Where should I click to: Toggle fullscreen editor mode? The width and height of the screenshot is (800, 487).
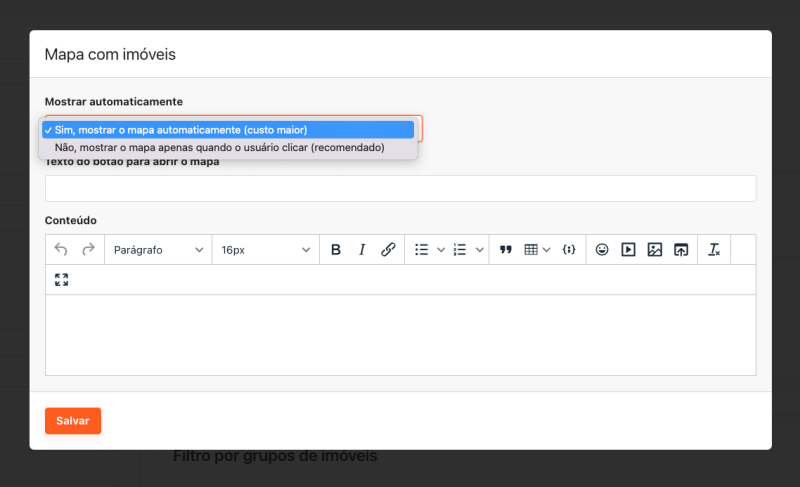pyautogui.click(x=61, y=280)
